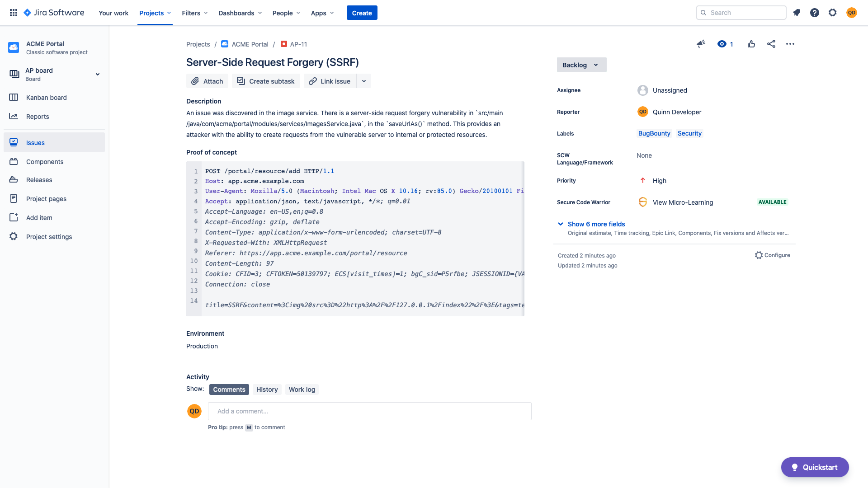Open the Projects menu

pos(155,13)
